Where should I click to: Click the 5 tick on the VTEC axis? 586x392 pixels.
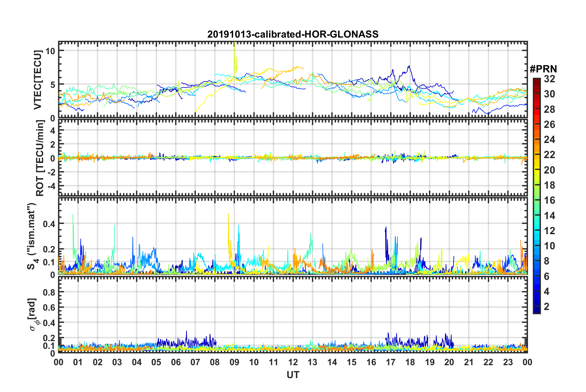point(53,84)
